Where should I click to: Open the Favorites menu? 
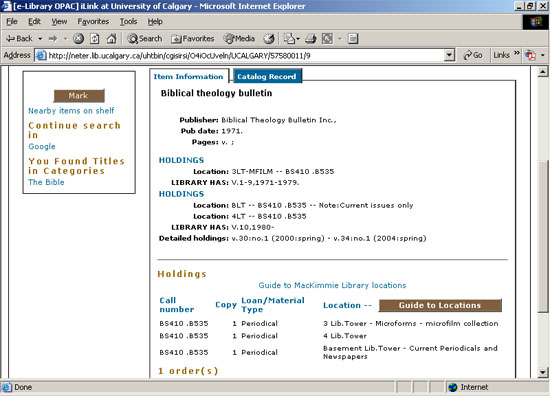(x=93, y=22)
